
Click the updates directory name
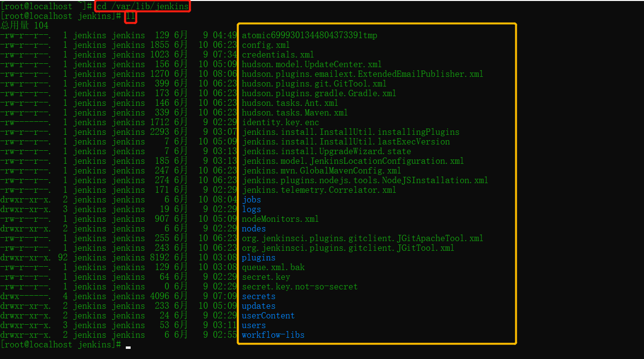point(259,306)
